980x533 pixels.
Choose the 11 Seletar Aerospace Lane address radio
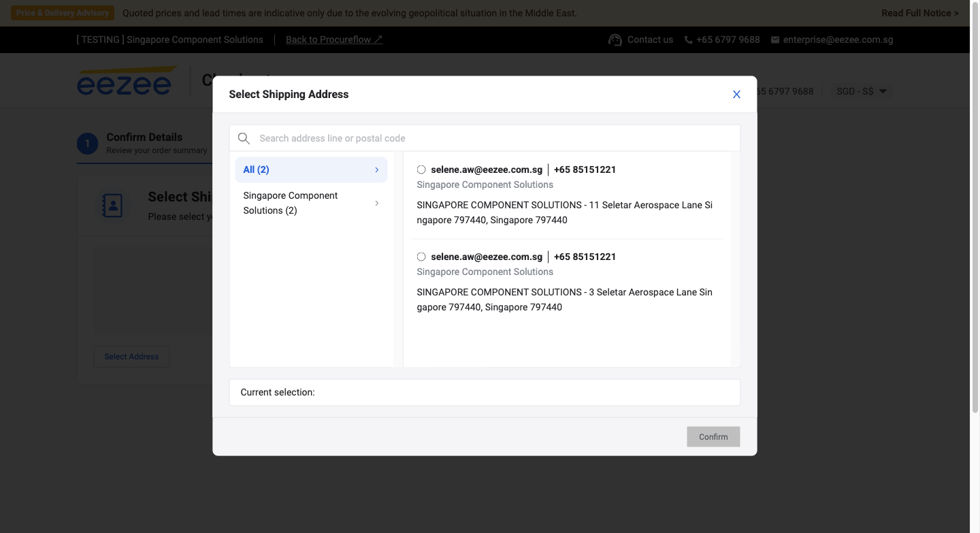coord(421,169)
